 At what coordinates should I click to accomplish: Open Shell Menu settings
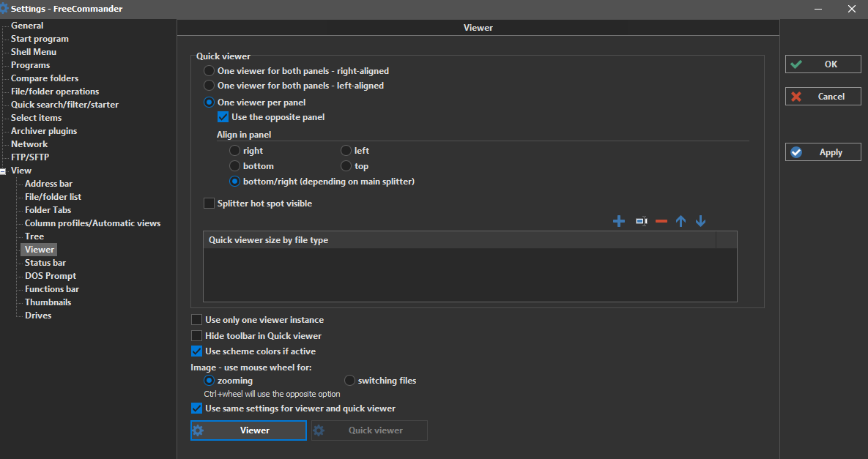[34, 52]
